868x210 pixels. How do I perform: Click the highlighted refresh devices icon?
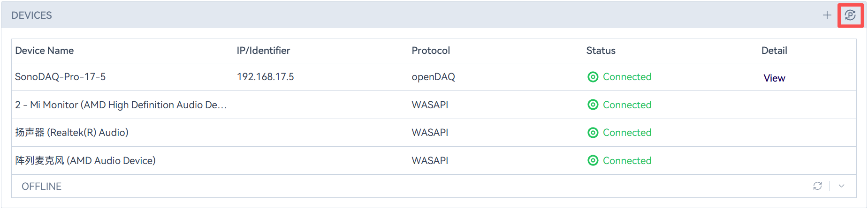tap(850, 15)
